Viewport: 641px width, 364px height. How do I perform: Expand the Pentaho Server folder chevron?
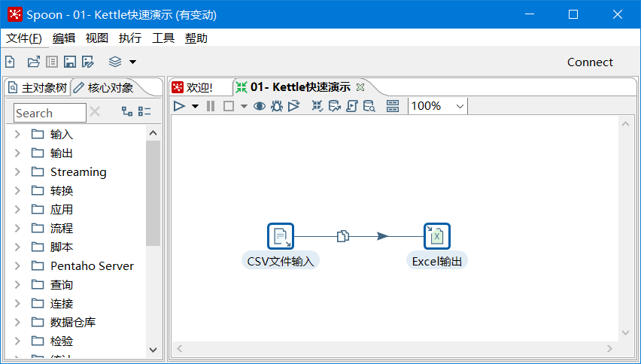[x=17, y=265]
